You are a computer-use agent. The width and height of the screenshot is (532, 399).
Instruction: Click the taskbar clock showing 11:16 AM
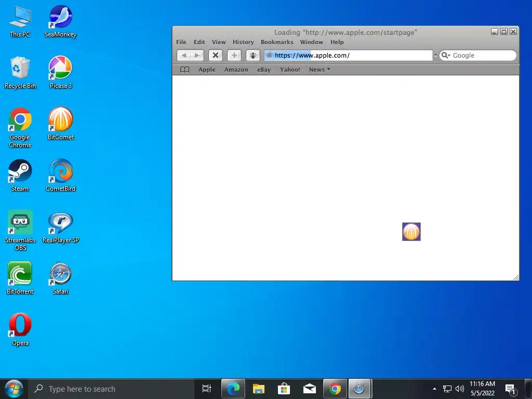(x=483, y=389)
